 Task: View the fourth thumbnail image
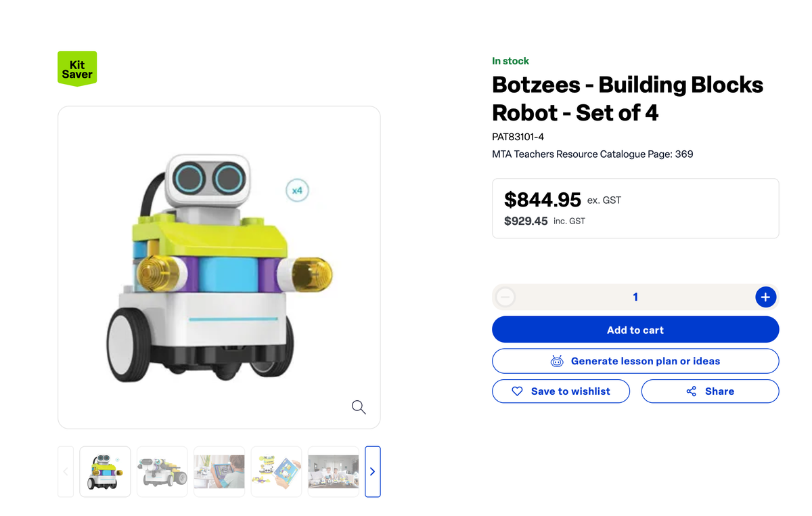pos(276,471)
